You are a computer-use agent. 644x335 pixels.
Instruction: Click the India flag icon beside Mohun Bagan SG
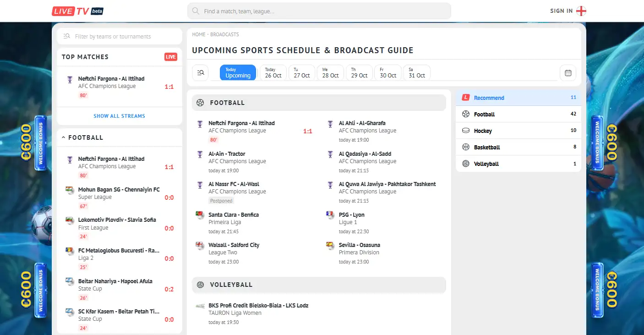[x=70, y=190]
